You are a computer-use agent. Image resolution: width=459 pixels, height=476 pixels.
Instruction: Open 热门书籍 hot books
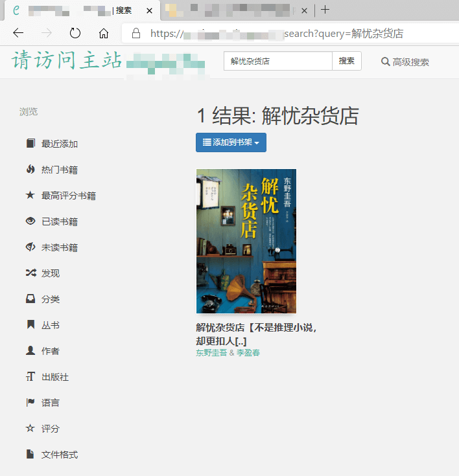(x=60, y=170)
